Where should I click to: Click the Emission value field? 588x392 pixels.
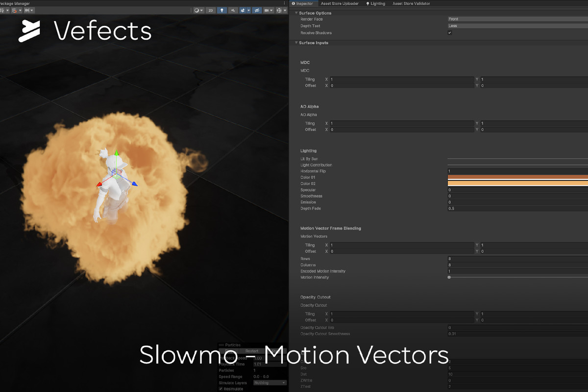517,202
